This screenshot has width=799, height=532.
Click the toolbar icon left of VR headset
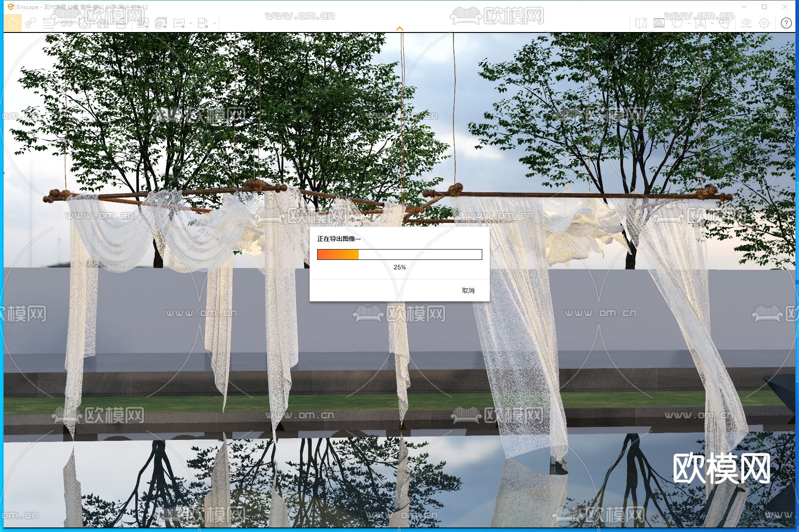(x=700, y=23)
